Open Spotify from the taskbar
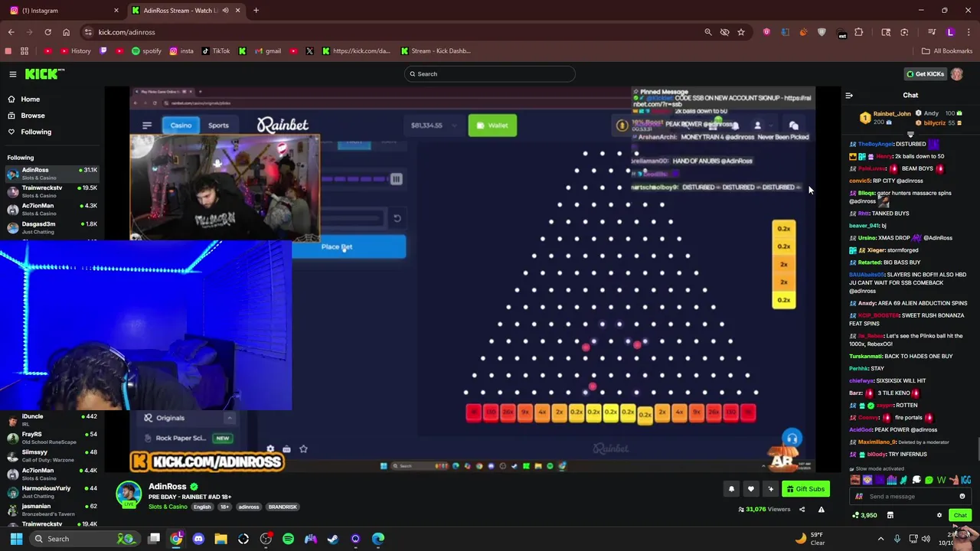The image size is (980, 551). pyautogui.click(x=288, y=539)
